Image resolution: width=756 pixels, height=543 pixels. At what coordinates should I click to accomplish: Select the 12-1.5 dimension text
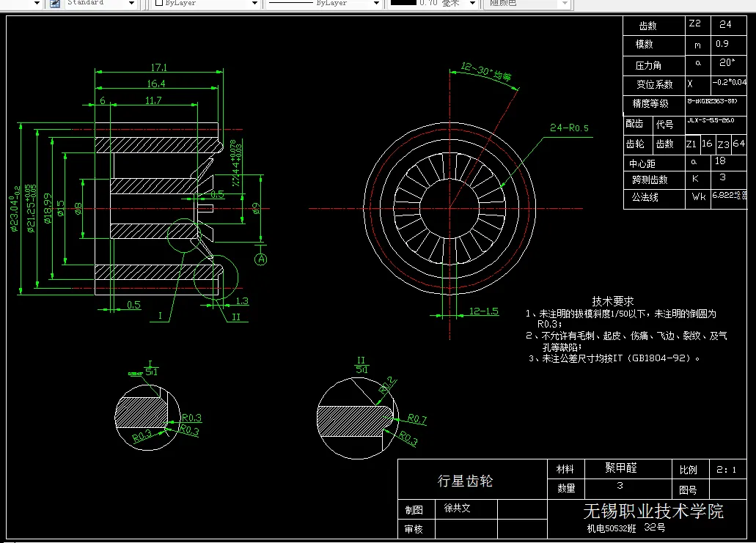[483, 311]
